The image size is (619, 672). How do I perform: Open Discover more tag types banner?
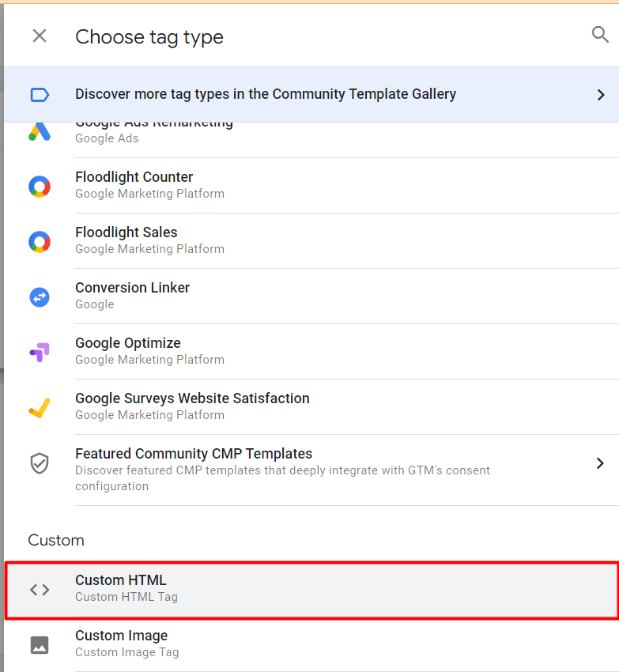tap(311, 95)
